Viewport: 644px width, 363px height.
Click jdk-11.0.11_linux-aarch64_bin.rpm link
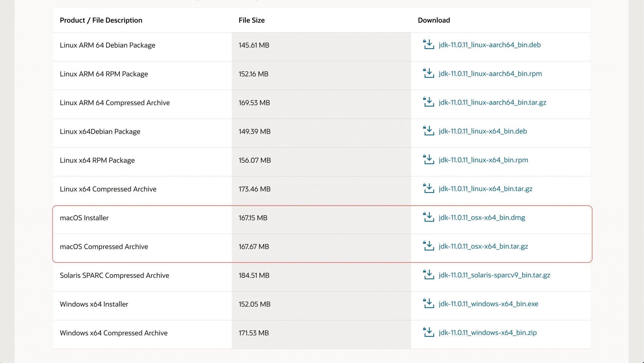tap(490, 74)
